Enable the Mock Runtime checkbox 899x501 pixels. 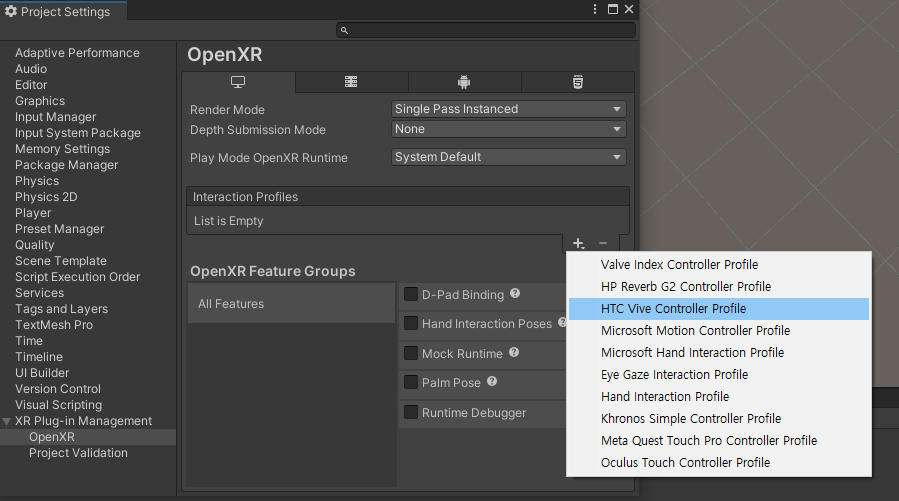pos(411,353)
